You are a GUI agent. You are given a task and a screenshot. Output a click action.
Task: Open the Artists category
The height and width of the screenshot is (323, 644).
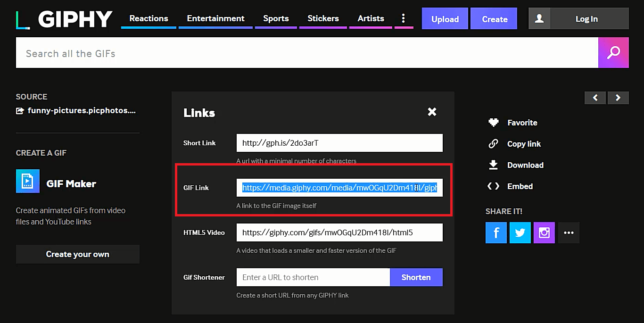(x=371, y=18)
